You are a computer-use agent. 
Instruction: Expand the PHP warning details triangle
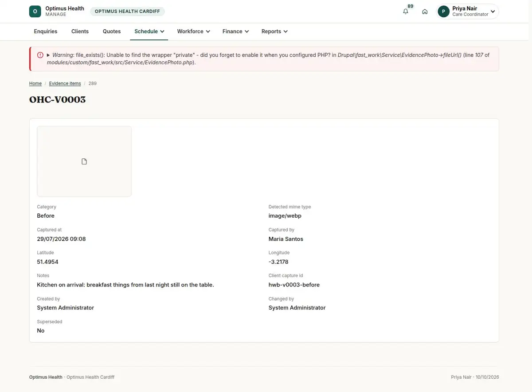[48, 55]
